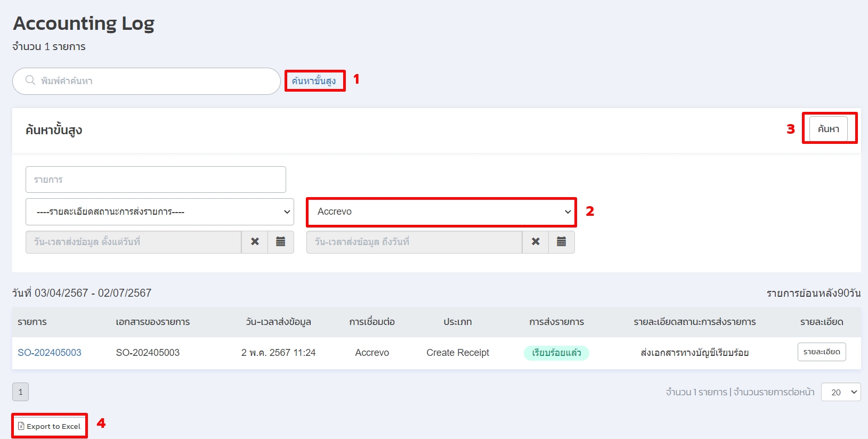868x439 pixels.
Task: Click the รายการ text input field
Action: (156, 180)
